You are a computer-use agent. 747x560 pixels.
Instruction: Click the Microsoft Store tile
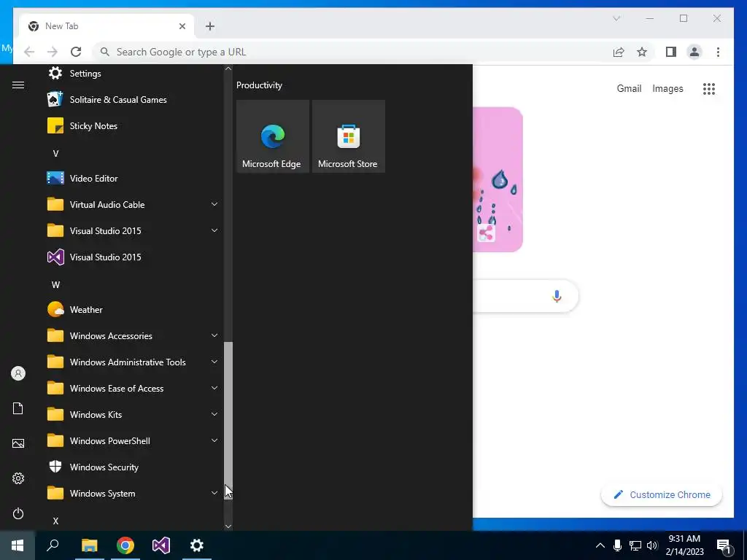(348, 136)
